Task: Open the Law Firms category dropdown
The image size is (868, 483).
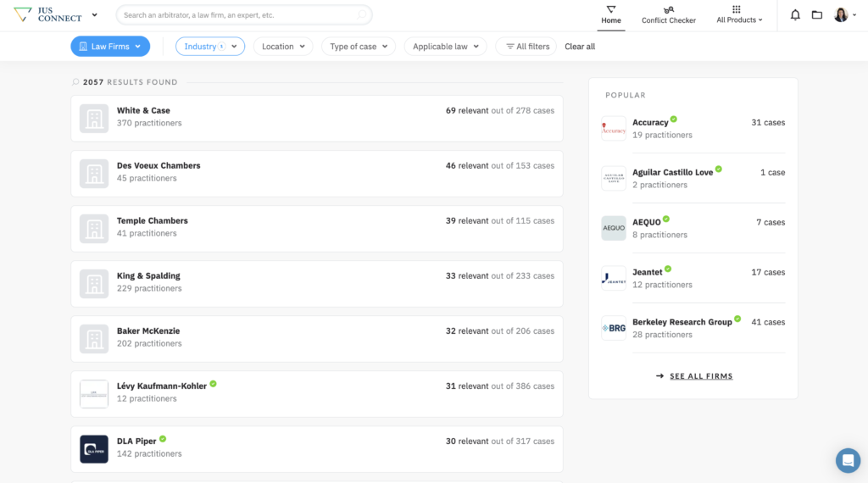Action: [110, 47]
